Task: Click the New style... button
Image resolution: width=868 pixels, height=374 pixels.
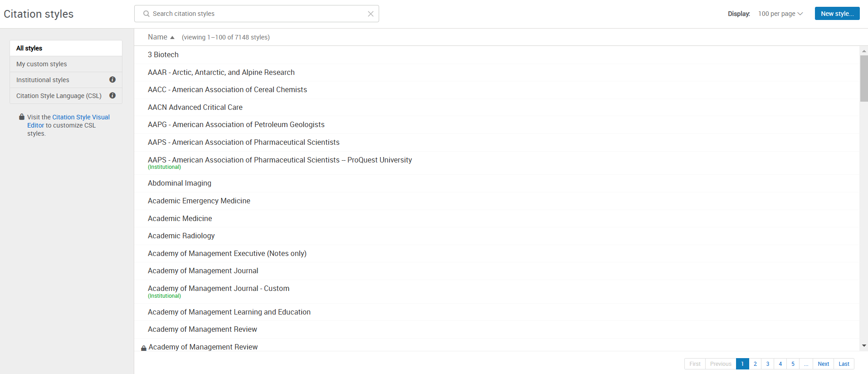Action: point(837,14)
